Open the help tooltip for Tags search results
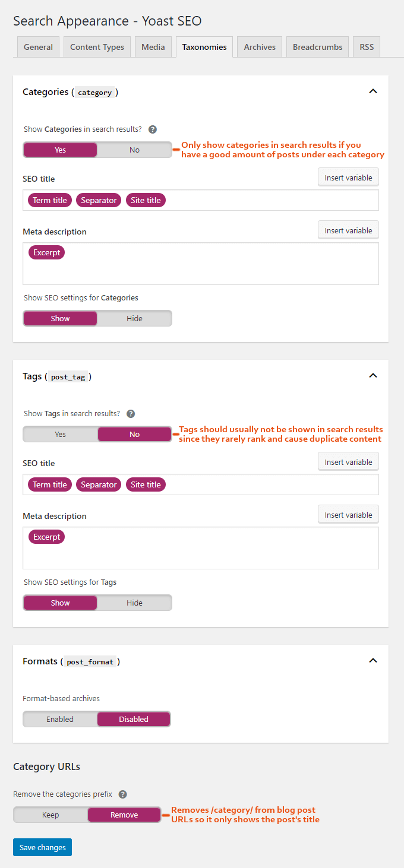This screenshot has width=404, height=868. pos(131,413)
